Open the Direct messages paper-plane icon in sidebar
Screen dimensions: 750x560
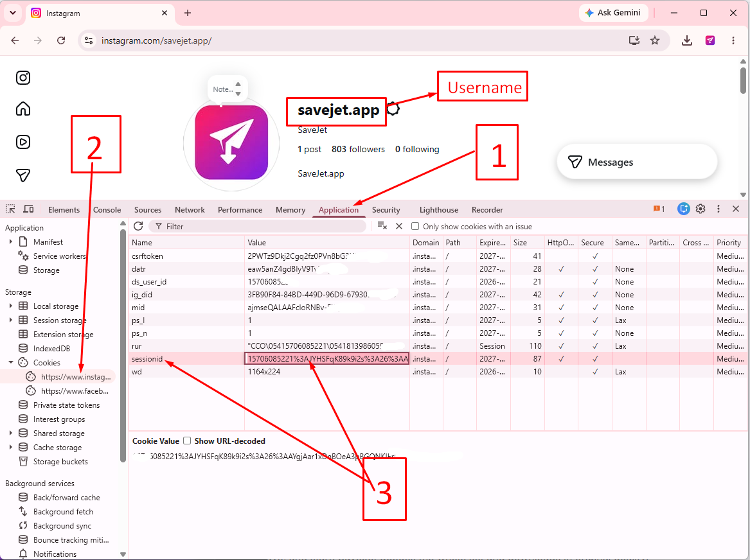(x=23, y=175)
